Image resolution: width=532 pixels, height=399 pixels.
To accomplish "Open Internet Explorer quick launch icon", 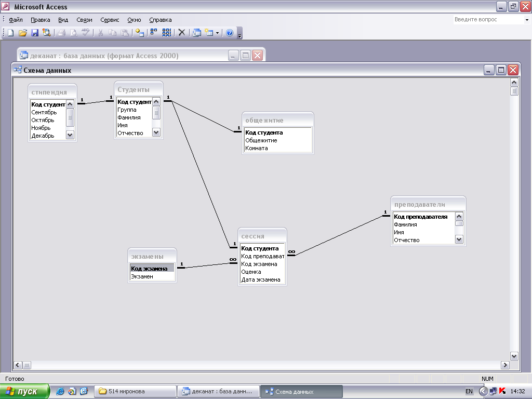I will pos(60,391).
